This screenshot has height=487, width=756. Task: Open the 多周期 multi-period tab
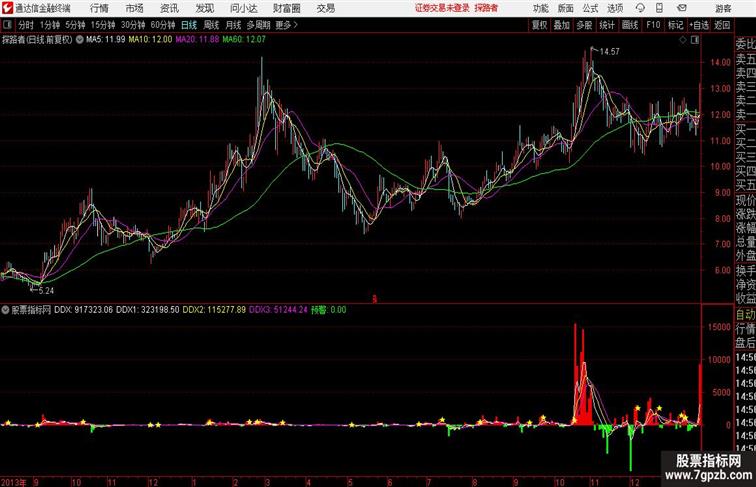click(x=258, y=25)
